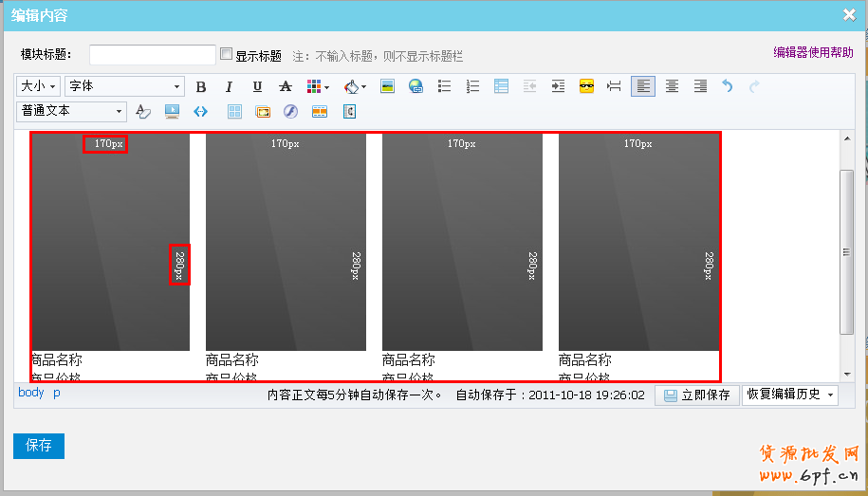Insert a bulleted list
This screenshot has height=496, width=868.
(444, 86)
